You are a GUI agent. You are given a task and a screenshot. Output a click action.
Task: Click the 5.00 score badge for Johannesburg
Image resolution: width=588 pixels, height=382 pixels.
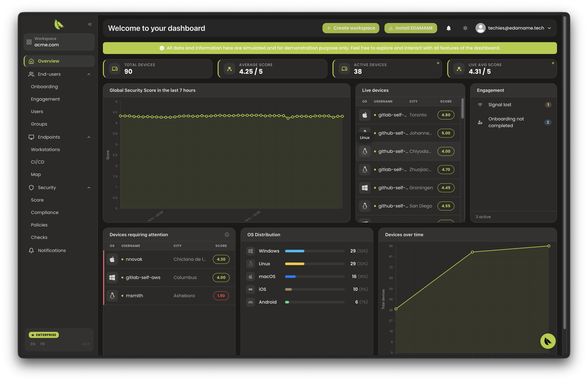(446, 133)
